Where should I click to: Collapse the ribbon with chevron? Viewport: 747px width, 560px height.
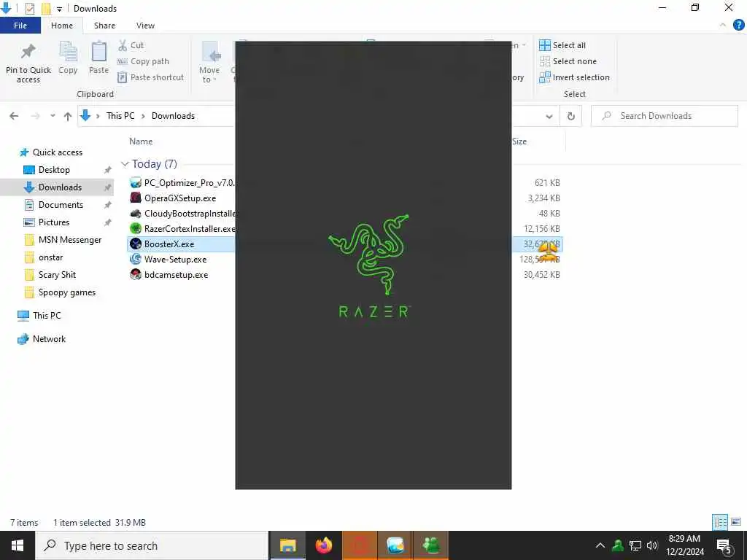pos(723,26)
